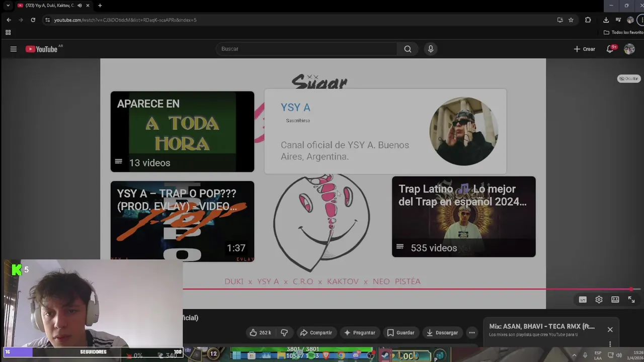The image size is (644, 362).
Task: Subscribe to YSY A via Suscribirse
Action: 298,121
